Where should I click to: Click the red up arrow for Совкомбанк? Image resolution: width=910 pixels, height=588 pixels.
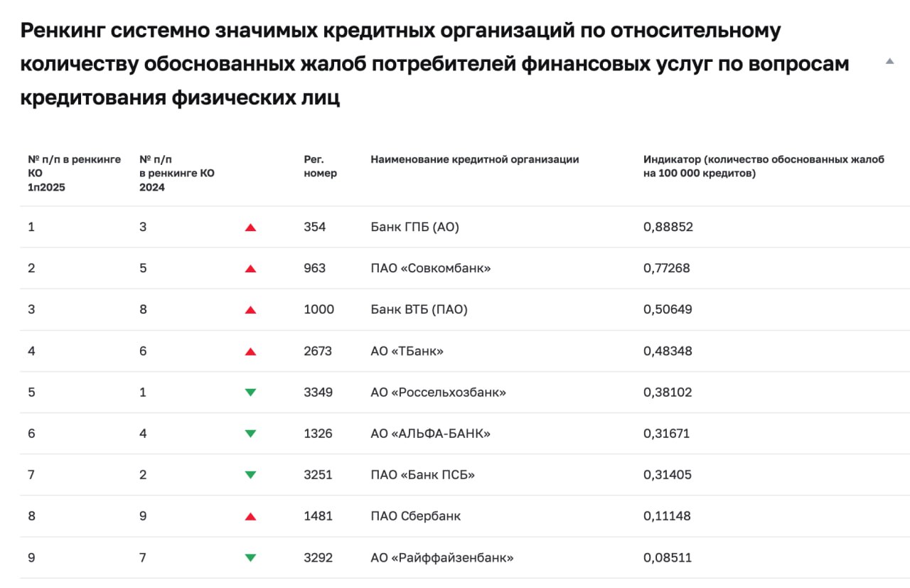pyautogui.click(x=250, y=269)
